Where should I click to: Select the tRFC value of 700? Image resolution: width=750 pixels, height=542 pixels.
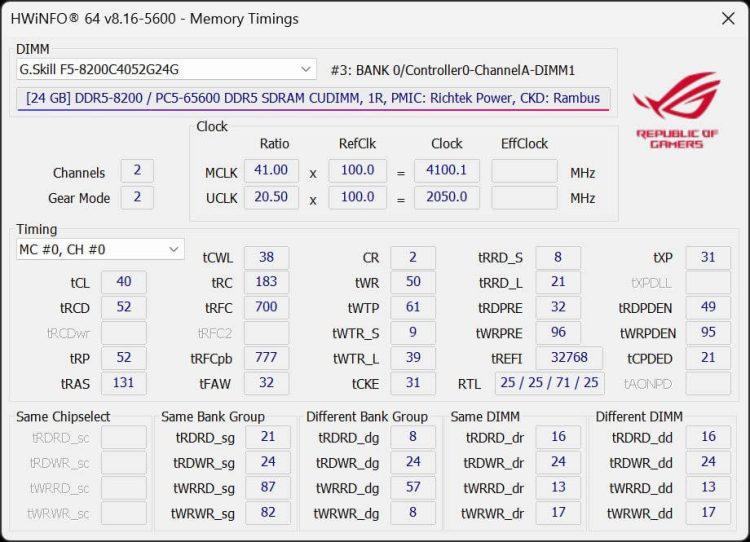(x=266, y=307)
